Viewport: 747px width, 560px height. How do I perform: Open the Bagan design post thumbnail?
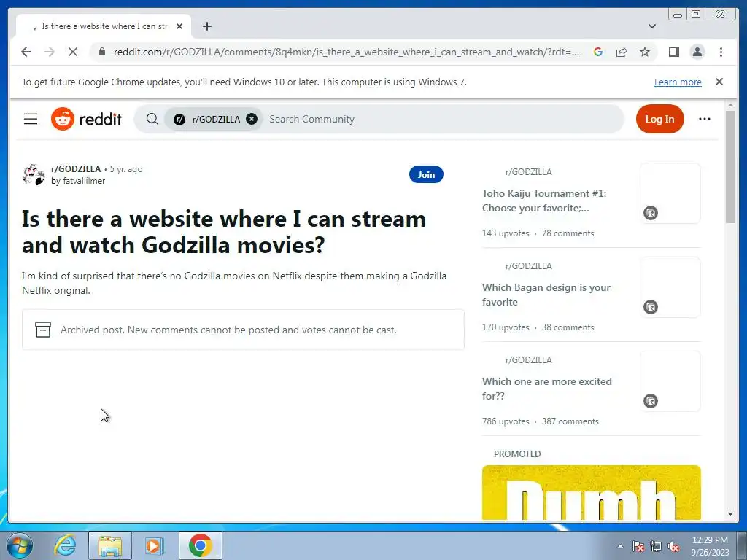(x=670, y=287)
